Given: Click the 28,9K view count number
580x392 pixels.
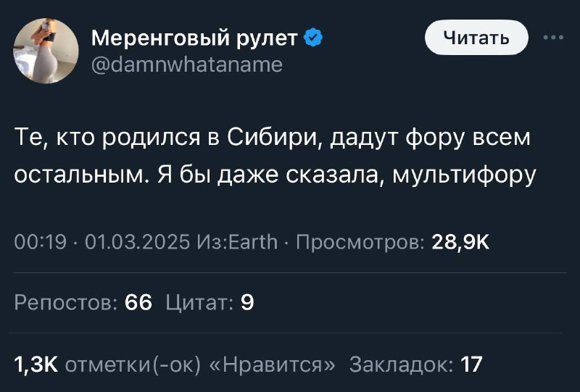Looking at the screenshot, I should (x=460, y=242).
